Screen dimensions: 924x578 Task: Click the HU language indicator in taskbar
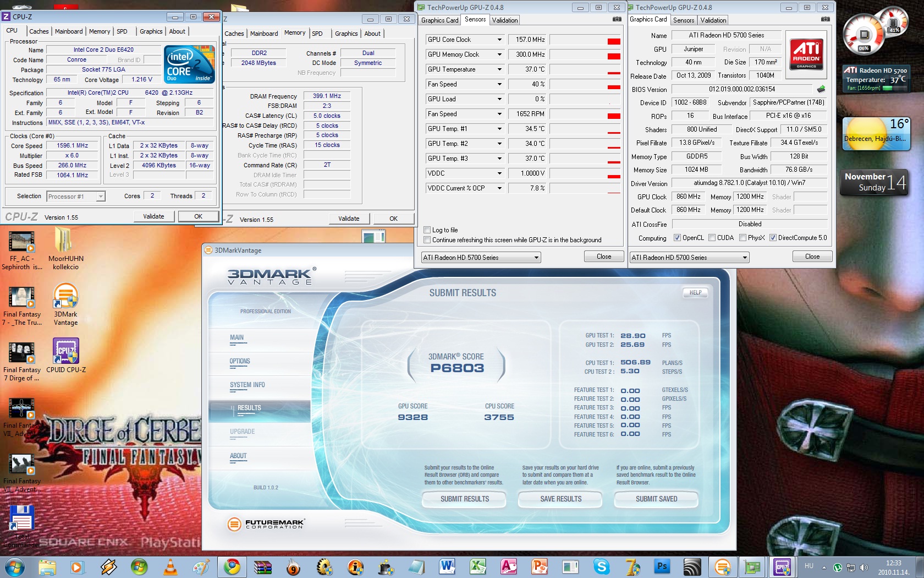click(x=809, y=566)
